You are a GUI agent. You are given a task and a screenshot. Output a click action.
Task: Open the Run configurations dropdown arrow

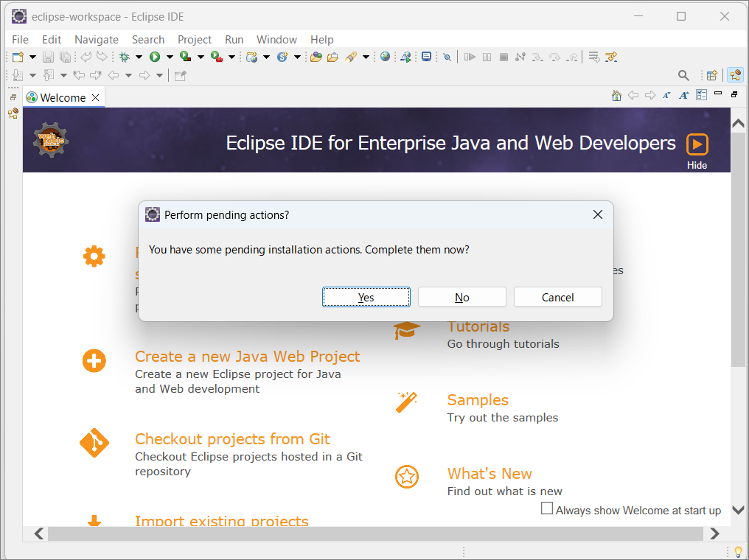pos(170,57)
